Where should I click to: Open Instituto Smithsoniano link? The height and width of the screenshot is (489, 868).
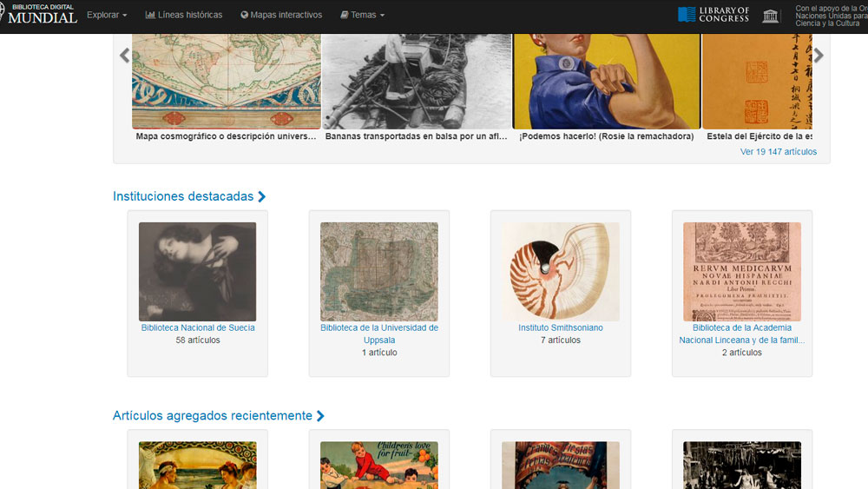click(x=561, y=327)
